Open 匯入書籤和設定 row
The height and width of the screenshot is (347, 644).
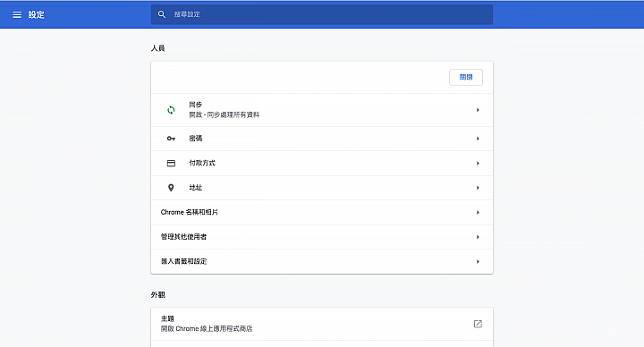(x=322, y=261)
